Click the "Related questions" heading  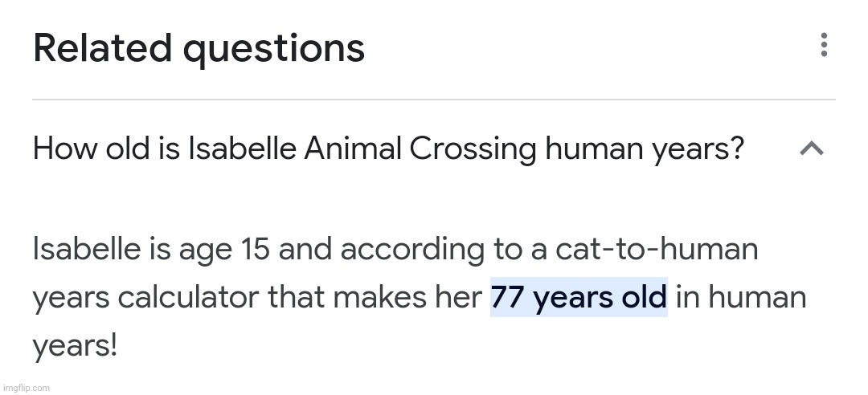coord(199,49)
